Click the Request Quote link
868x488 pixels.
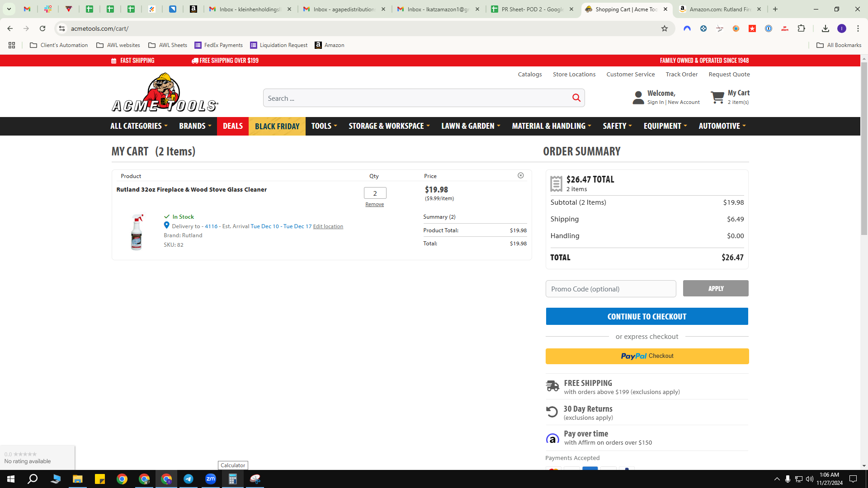[729, 75]
